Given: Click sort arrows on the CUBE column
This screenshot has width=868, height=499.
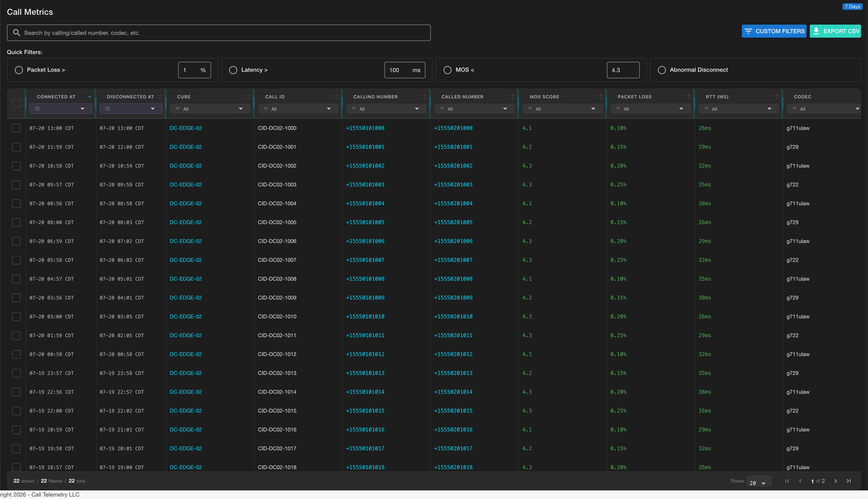Looking at the screenshot, I should 248,97.
